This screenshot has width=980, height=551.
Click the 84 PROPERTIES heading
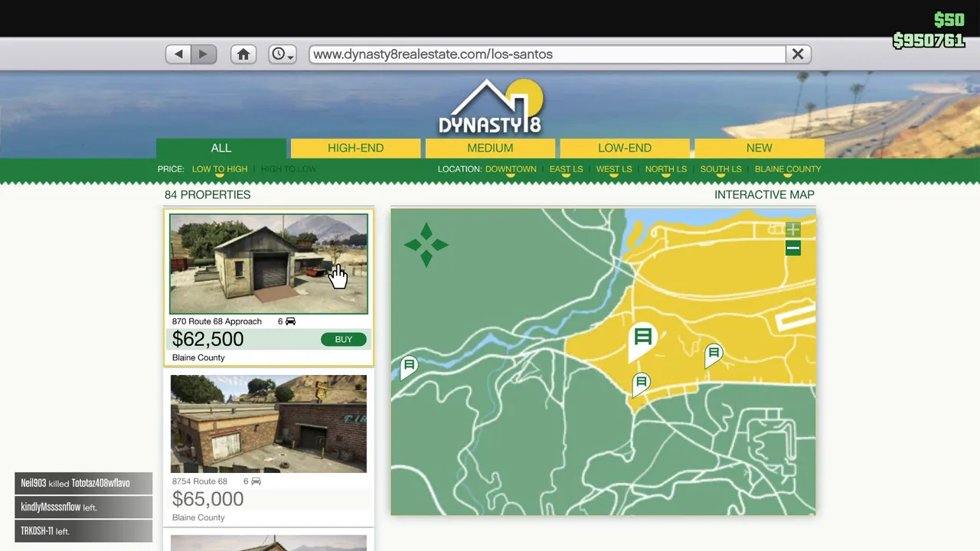(207, 195)
